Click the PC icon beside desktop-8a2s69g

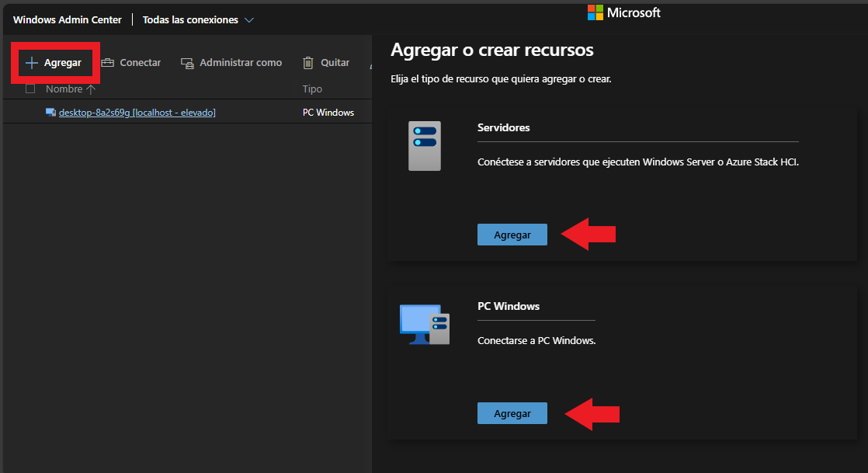[51, 113]
